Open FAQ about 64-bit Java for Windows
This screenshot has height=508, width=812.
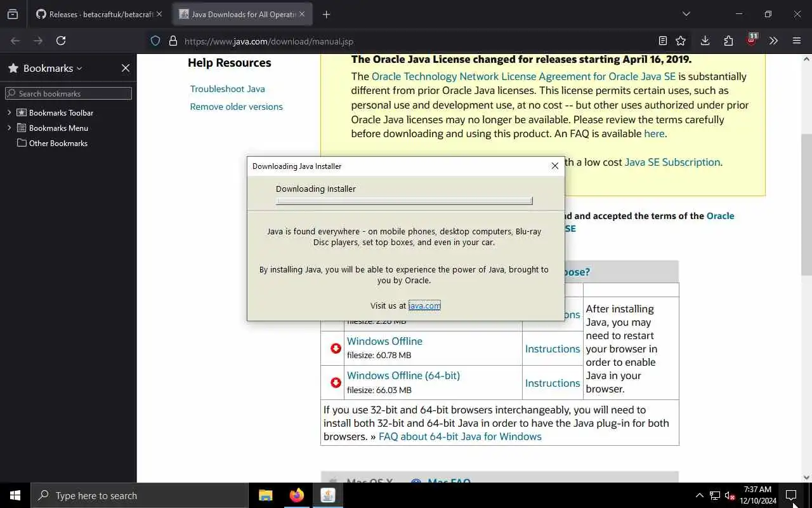click(x=460, y=436)
